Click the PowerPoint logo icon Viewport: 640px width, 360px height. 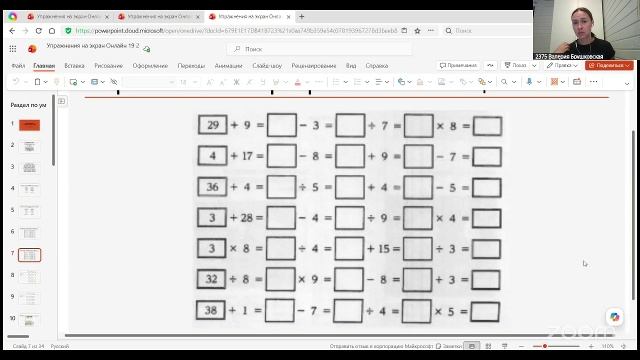coord(32,49)
